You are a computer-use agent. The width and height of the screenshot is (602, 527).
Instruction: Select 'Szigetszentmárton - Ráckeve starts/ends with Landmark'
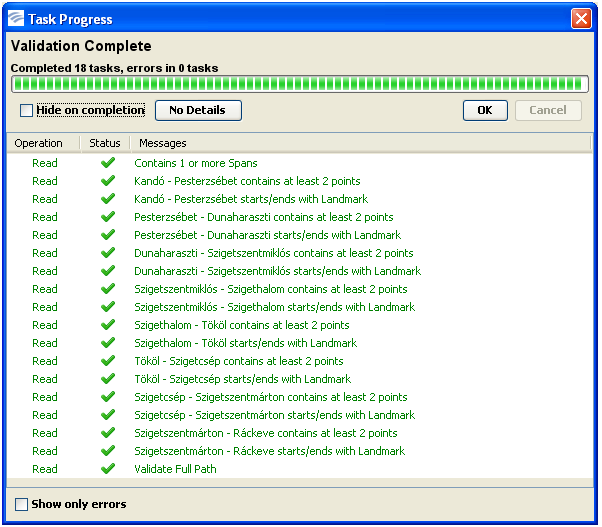(270, 451)
